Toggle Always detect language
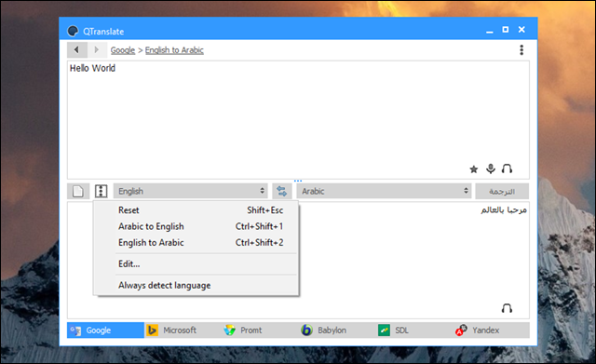 tap(196, 286)
